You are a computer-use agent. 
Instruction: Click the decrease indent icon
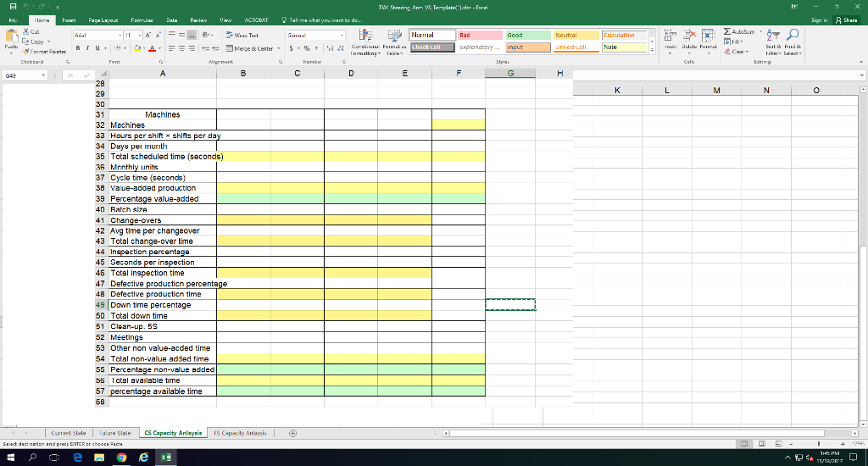point(205,48)
